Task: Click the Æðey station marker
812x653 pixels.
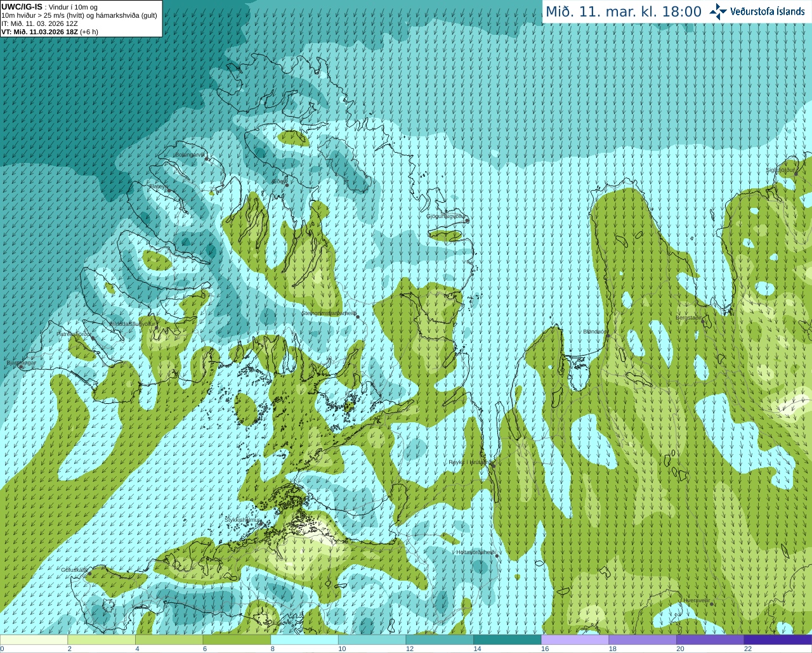Action: 287,185
